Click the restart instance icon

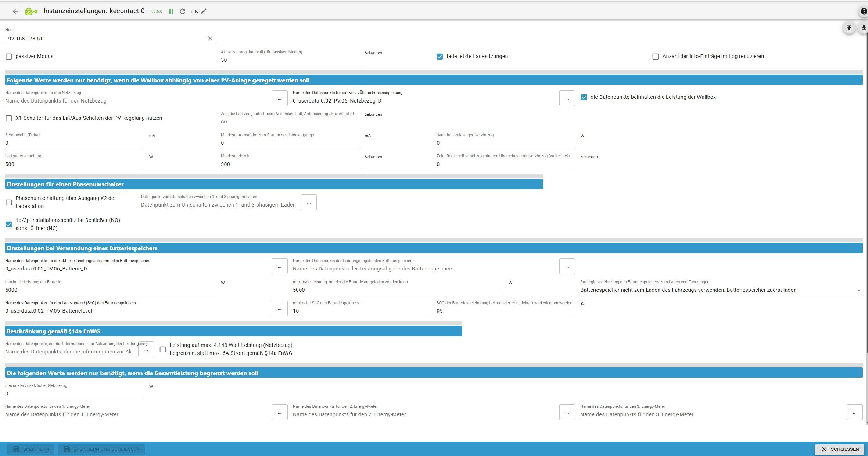[182, 11]
